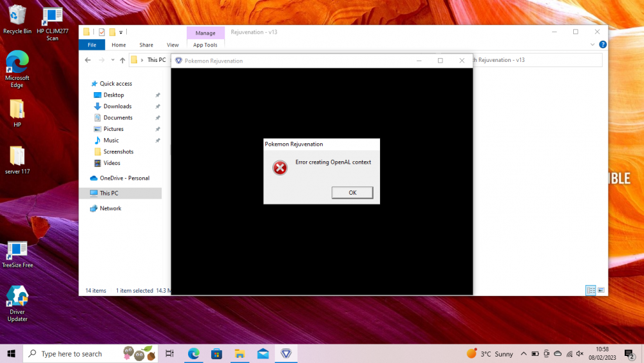Image resolution: width=644 pixels, height=363 pixels.
Task: Click the muted volume tray icon
Action: click(580, 353)
